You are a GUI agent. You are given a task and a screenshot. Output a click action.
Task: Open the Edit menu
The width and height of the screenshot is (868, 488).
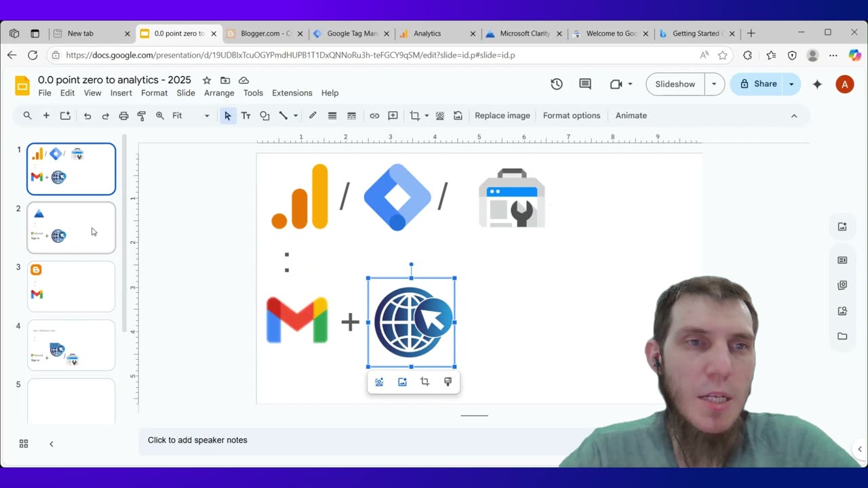(x=67, y=93)
